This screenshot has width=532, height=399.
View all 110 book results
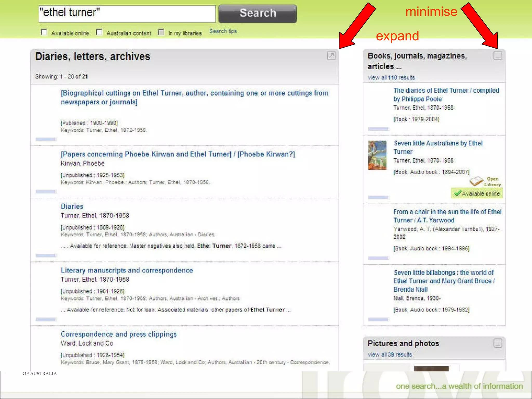391,77
